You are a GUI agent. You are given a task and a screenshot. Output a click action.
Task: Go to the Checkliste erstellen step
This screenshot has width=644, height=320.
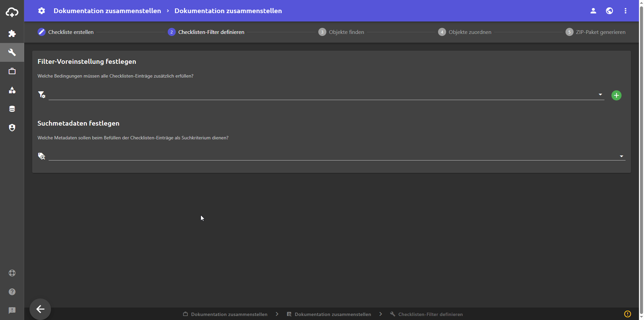coord(66,32)
